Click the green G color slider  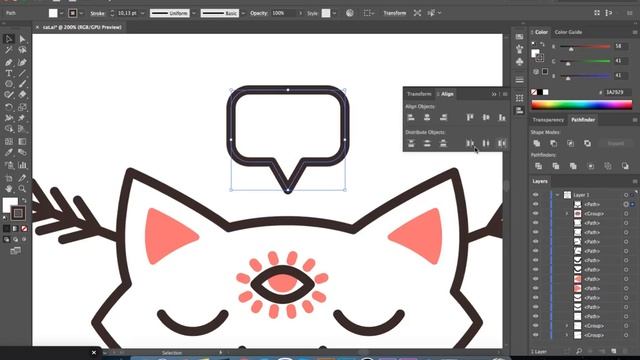[x=585, y=61]
